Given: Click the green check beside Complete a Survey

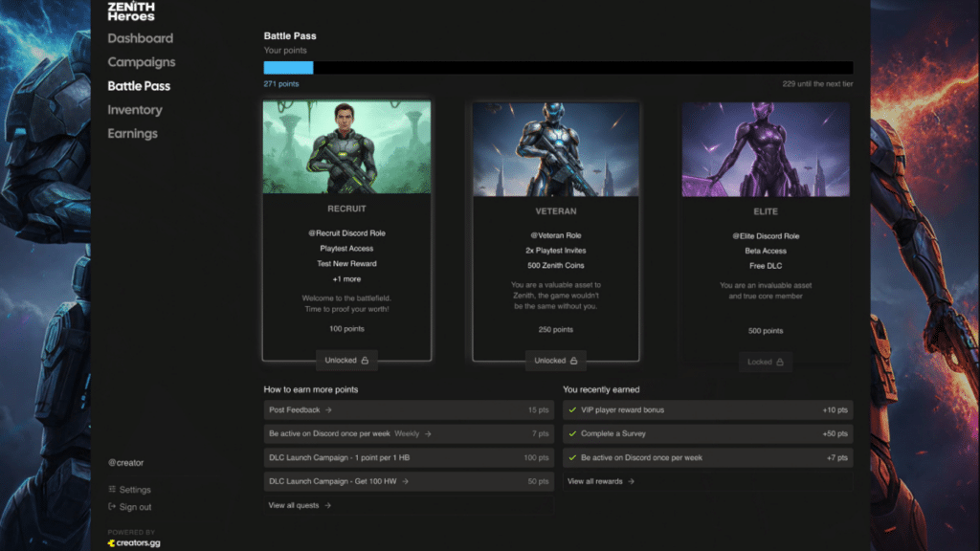Looking at the screenshot, I should 572,433.
